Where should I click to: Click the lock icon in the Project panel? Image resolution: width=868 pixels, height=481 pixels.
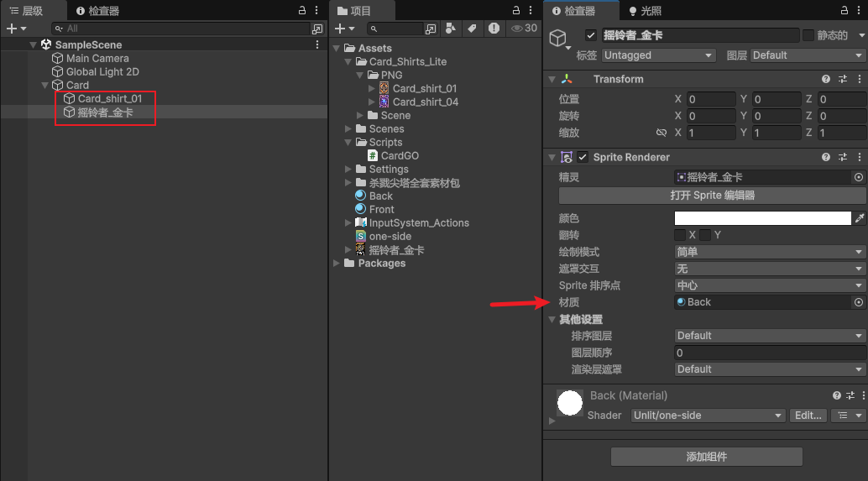516,11
